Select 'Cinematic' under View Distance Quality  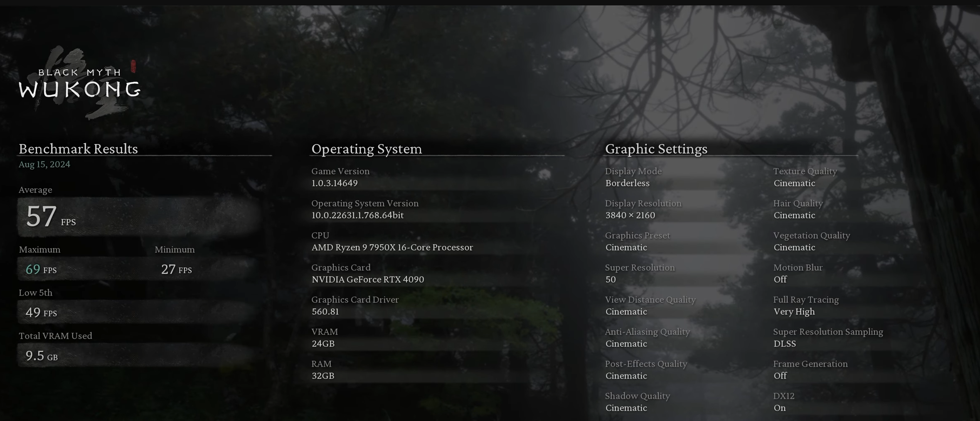(626, 311)
